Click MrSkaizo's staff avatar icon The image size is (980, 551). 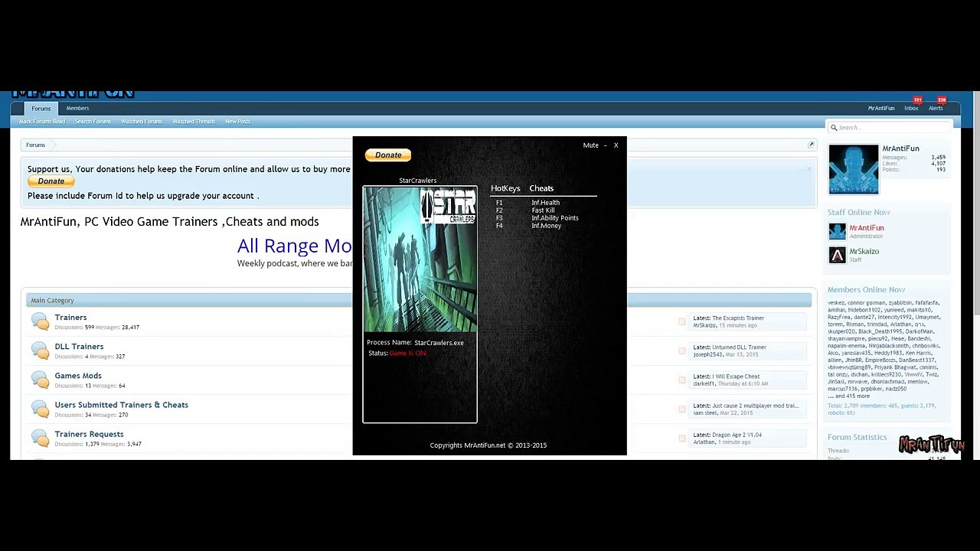tap(837, 255)
